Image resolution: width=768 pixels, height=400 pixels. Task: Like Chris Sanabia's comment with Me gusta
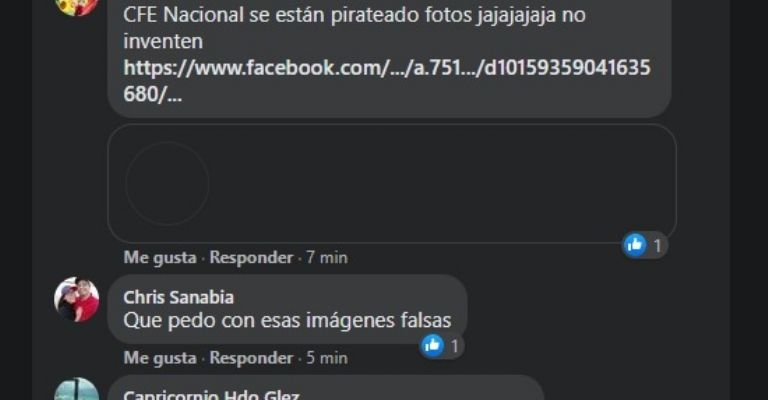160,358
